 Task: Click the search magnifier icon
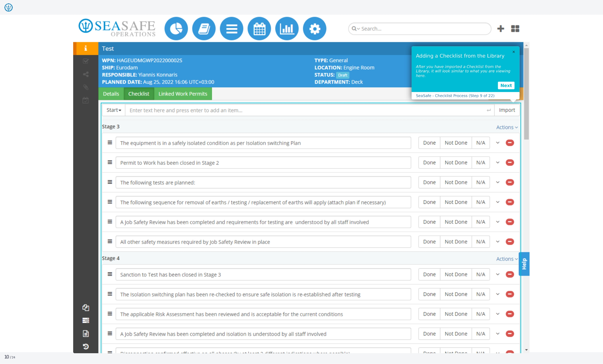pyautogui.click(x=354, y=29)
